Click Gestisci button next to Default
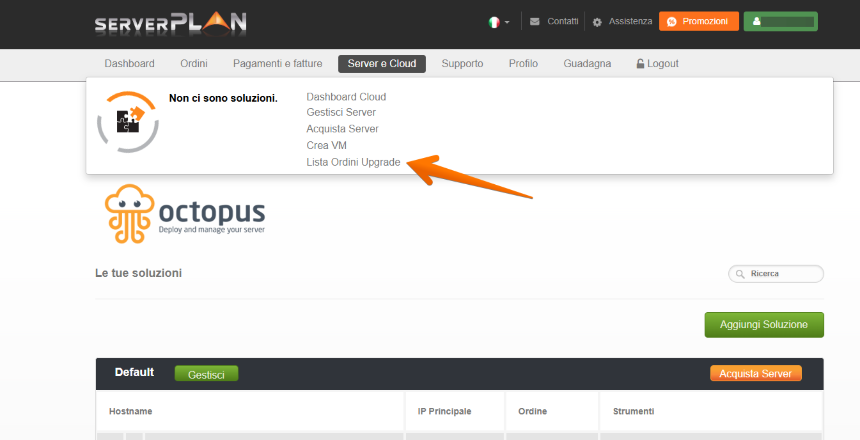860x440 pixels. 206,374
